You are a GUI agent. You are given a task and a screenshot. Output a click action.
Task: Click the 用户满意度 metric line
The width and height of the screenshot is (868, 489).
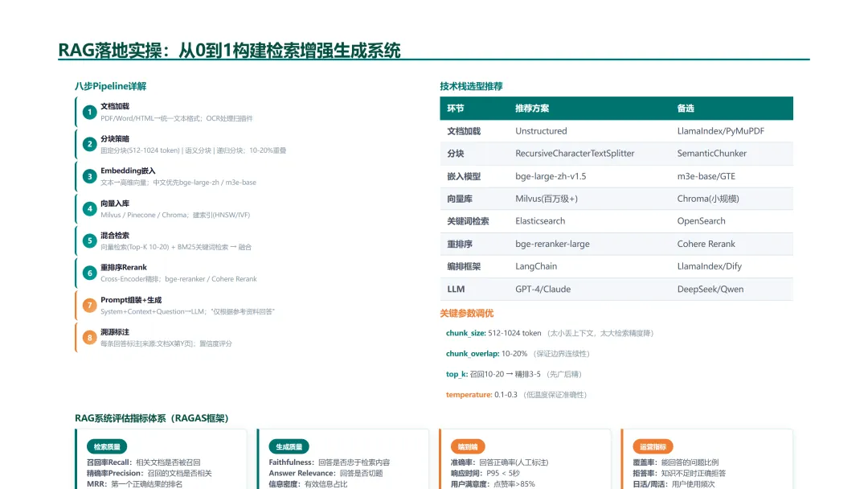pyautogui.click(x=493, y=484)
